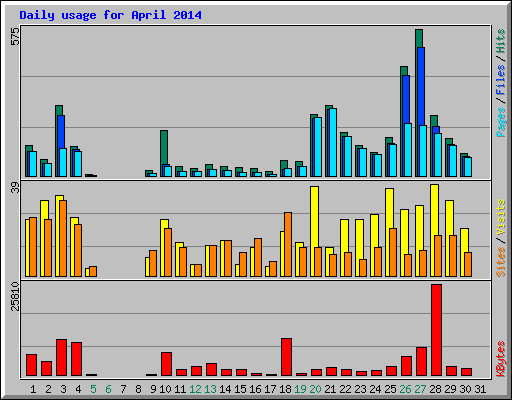This screenshot has width=512, height=400.
Task: Click day label 25 on the x-axis
Action: pos(390,389)
